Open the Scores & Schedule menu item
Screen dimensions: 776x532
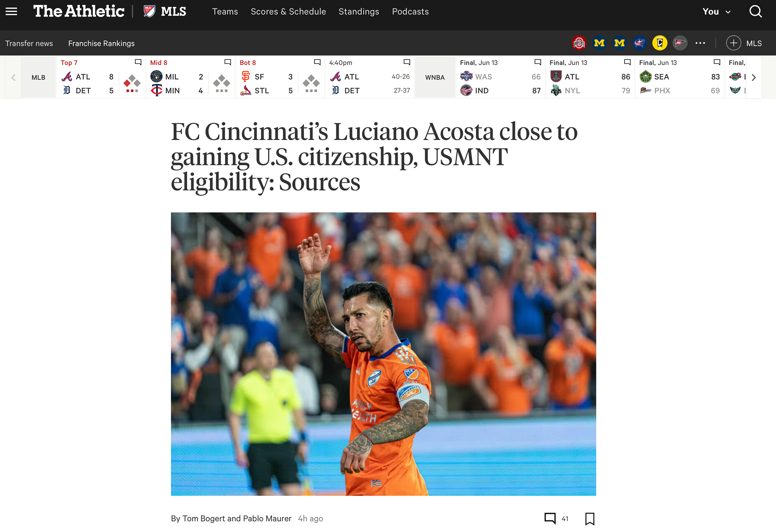click(x=288, y=12)
